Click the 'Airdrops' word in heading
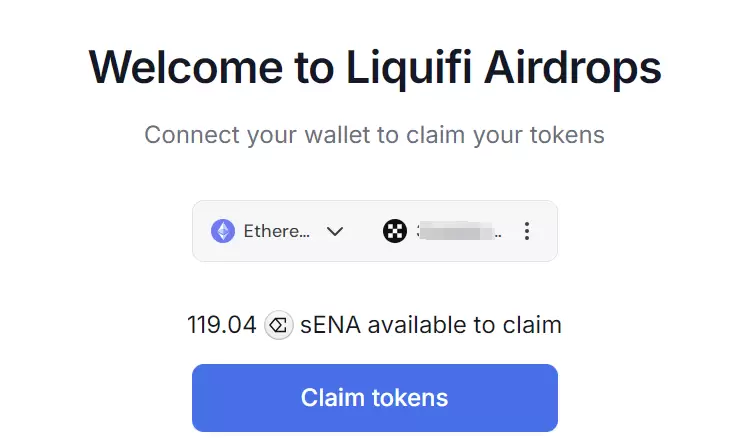The width and height of the screenshot is (751, 444). point(572,69)
